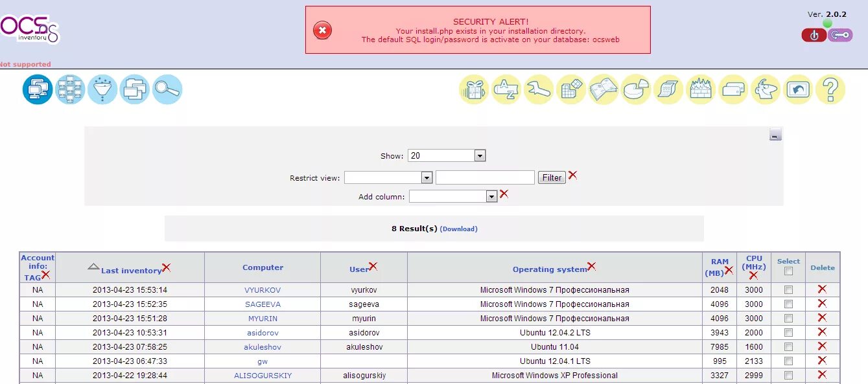Check the akuleshov row checkbox
Viewport: 868px width, 384px height.
click(x=788, y=346)
